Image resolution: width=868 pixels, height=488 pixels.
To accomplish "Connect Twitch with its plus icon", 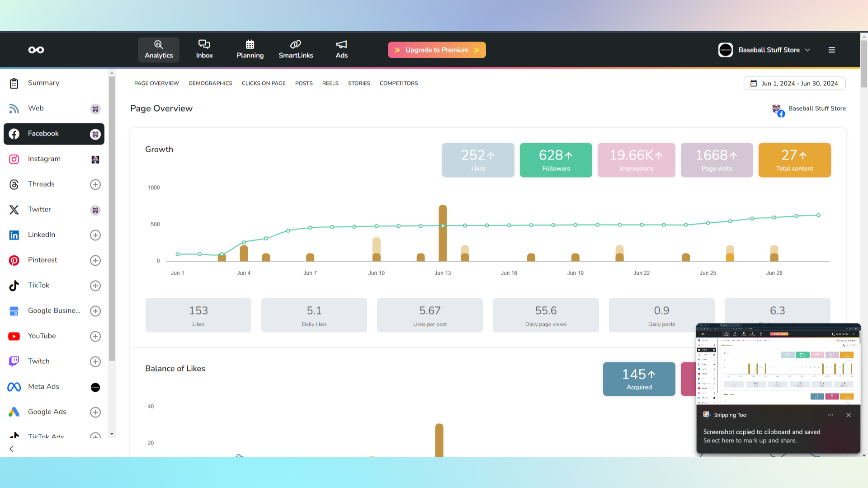I will [x=95, y=361].
